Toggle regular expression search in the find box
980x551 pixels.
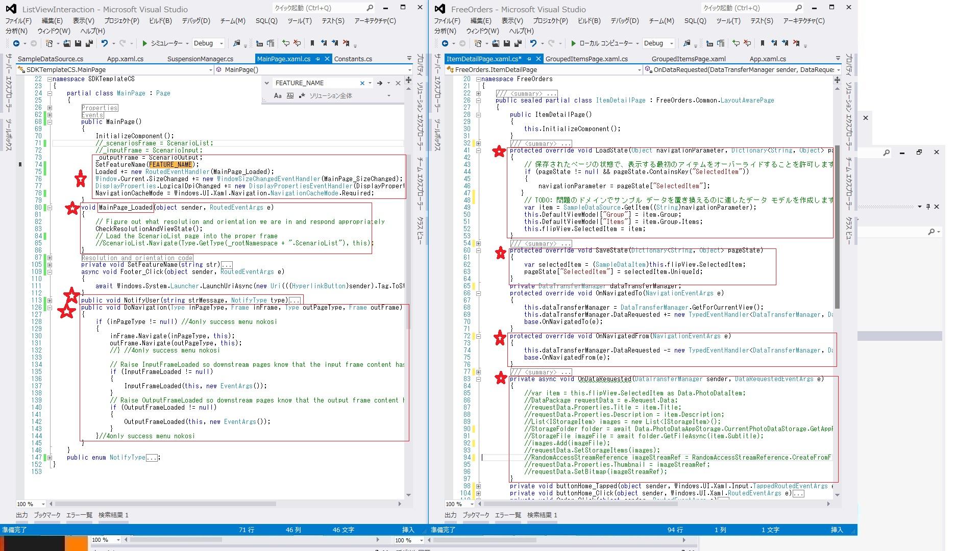click(302, 96)
